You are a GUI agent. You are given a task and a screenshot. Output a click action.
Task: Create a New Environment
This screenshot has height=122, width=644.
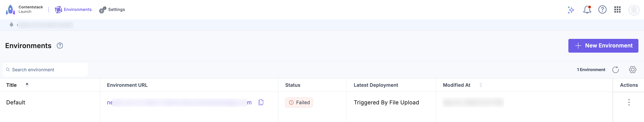(603, 46)
